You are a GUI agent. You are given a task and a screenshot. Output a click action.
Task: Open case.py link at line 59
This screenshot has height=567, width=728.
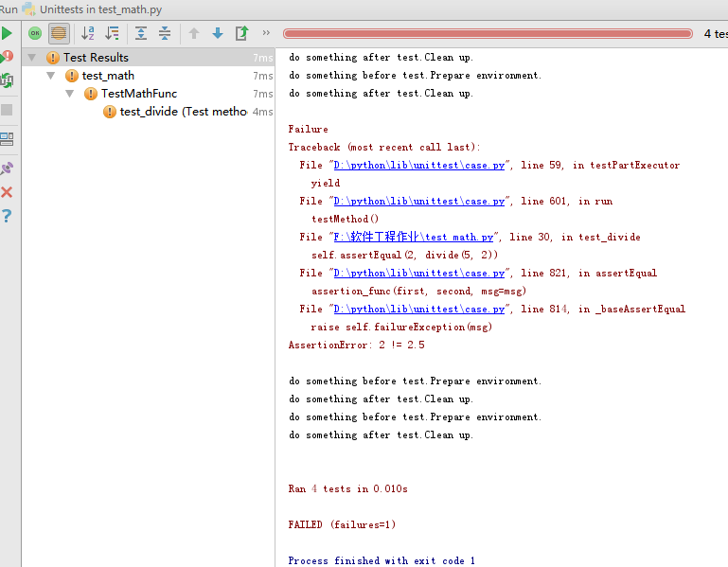click(418, 166)
